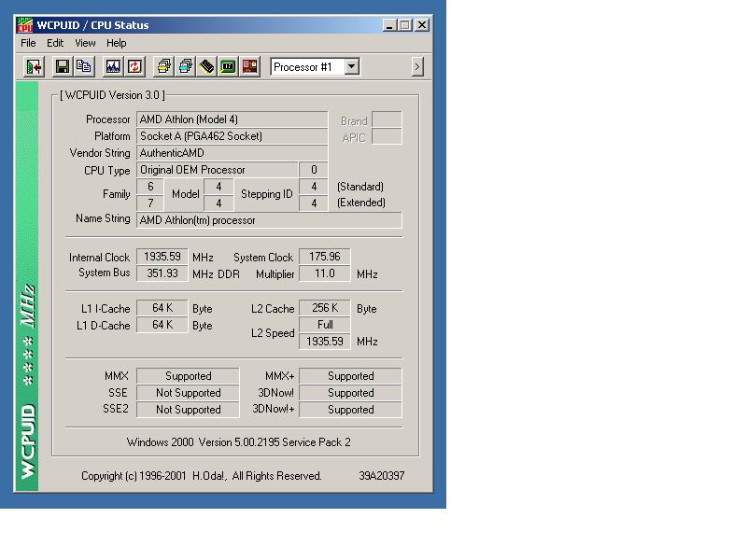Open the Processor #1 dropdown arrow
The width and height of the screenshot is (747, 560).
[352, 66]
